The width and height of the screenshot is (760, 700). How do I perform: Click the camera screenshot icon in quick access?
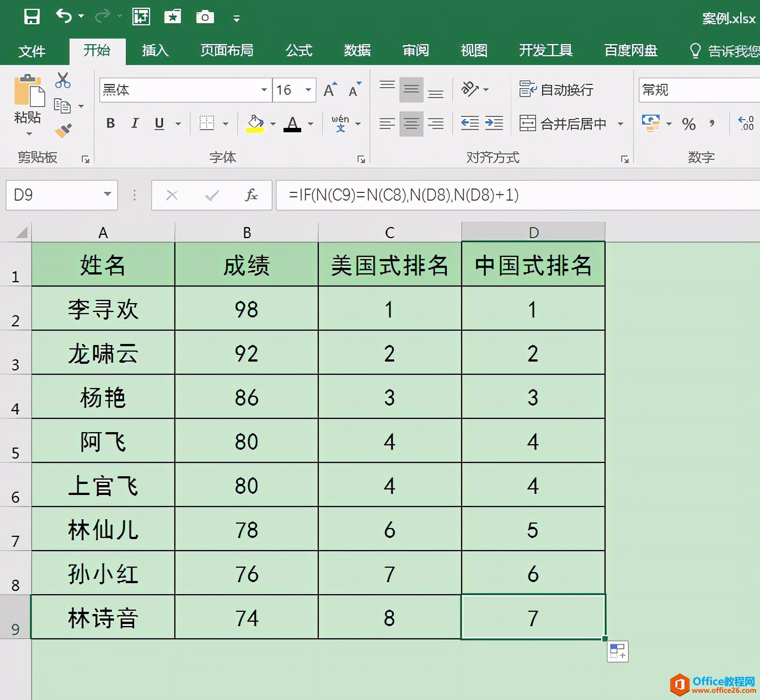tap(205, 17)
